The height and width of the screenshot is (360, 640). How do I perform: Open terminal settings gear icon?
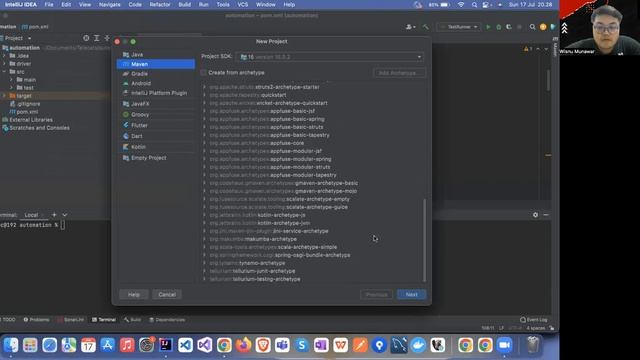pos(535,215)
